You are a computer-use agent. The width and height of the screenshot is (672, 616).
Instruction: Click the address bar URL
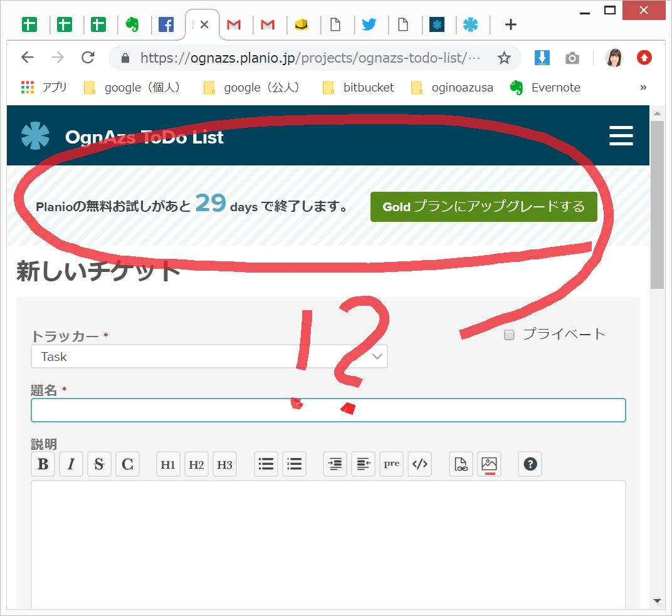coord(310,58)
